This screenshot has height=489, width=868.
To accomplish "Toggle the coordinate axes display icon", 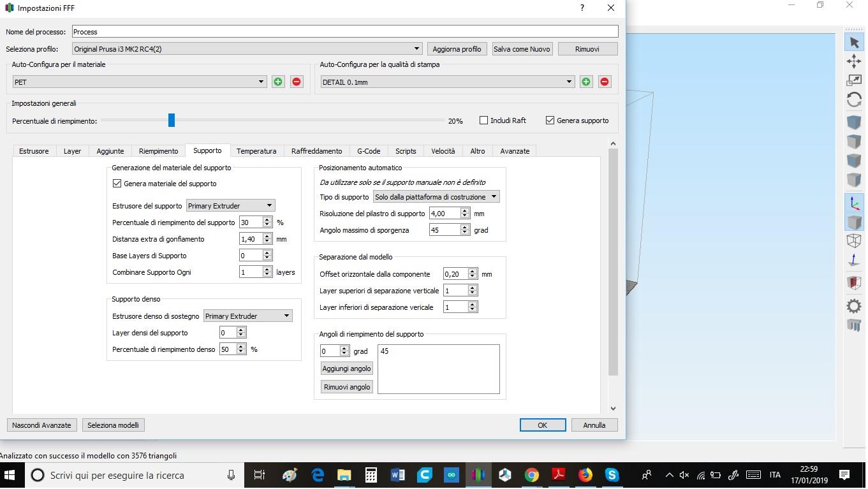I will (x=854, y=203).
